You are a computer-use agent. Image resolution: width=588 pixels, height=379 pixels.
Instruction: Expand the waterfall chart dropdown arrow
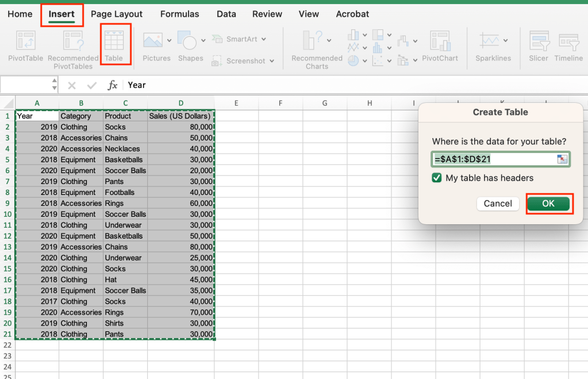(x=415, y=41)
